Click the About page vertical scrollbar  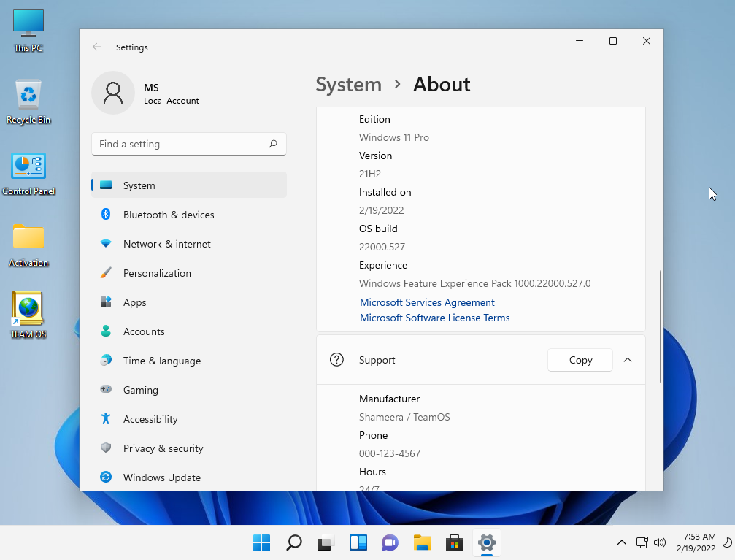click(x=660, y=326)
